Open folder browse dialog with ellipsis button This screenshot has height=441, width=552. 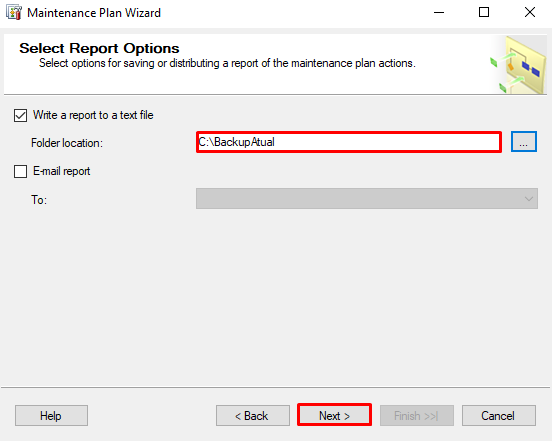click(523, 142)
